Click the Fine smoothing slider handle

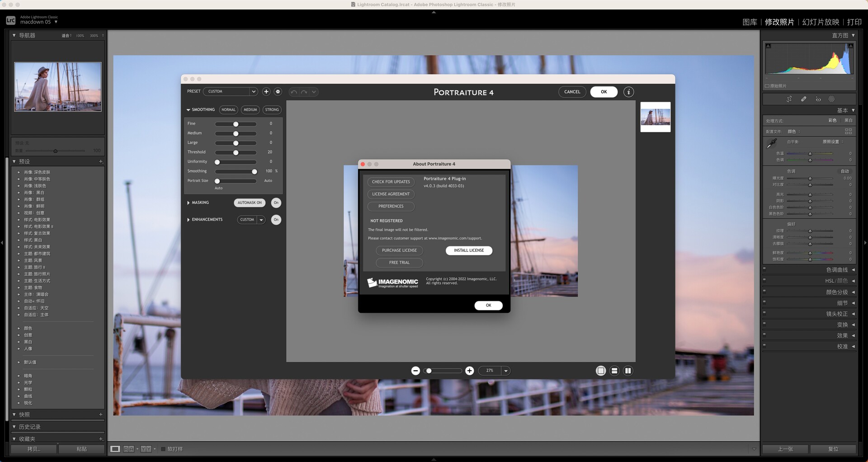click(236, 124)
